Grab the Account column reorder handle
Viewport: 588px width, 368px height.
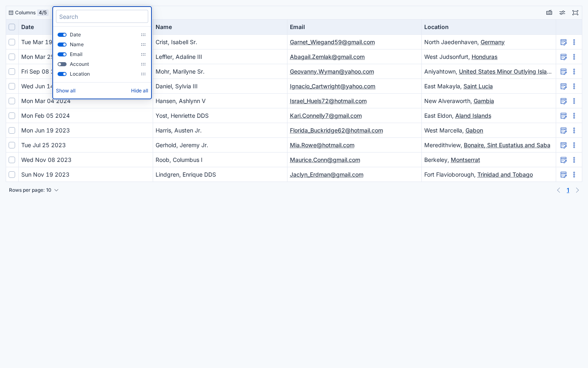(x=143, y=64)
